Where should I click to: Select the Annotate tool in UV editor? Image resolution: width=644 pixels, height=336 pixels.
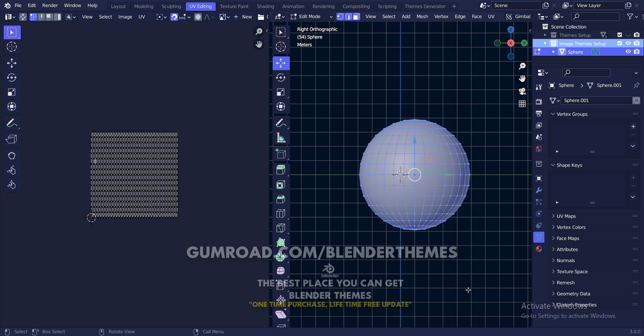click(x=12, y=123)
